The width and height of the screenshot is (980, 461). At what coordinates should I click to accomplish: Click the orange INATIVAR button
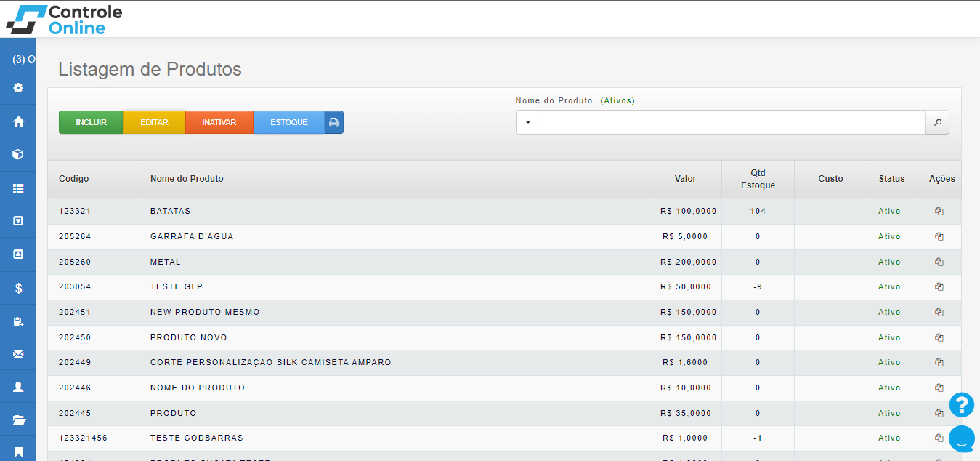(x=219, y=122)
